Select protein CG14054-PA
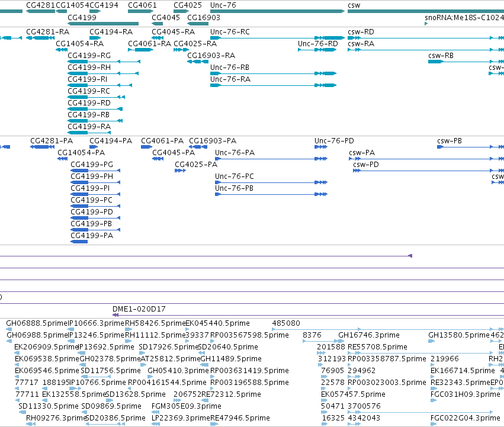This screenshot has width=504, height=427. click(81, 153)
